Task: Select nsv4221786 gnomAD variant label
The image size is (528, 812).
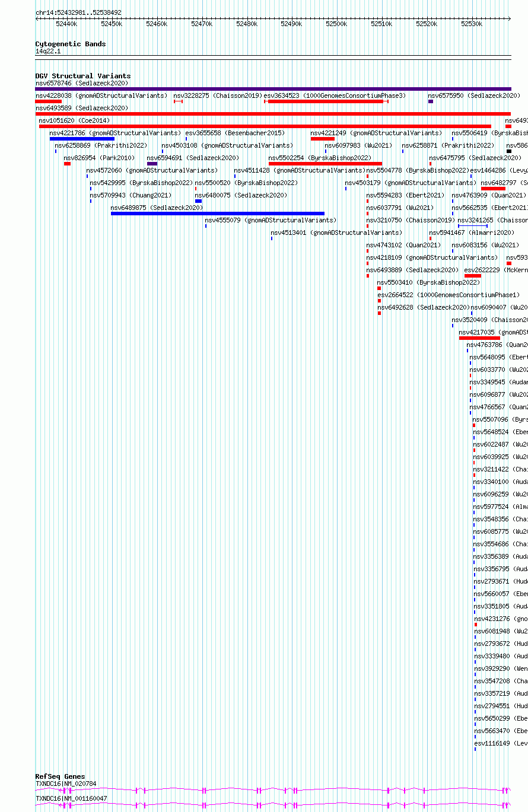Action: click(x=115, y=133)
